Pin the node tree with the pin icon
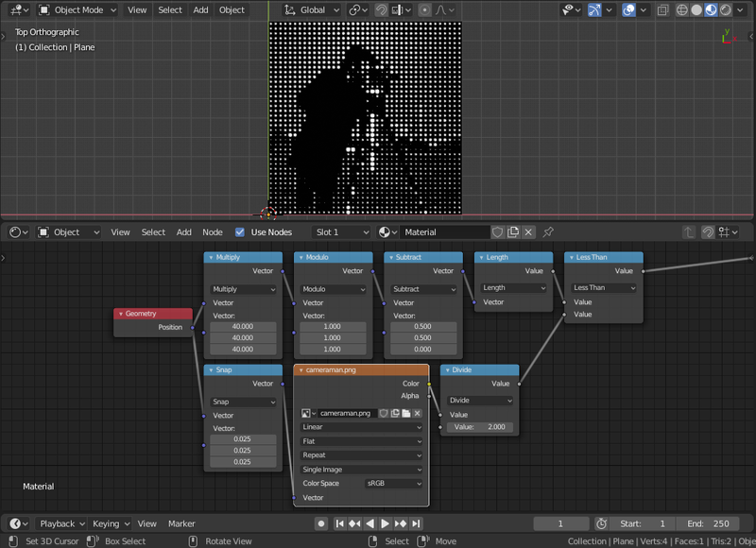This screenshot has width=756, height=548. [x=548, y=231]
